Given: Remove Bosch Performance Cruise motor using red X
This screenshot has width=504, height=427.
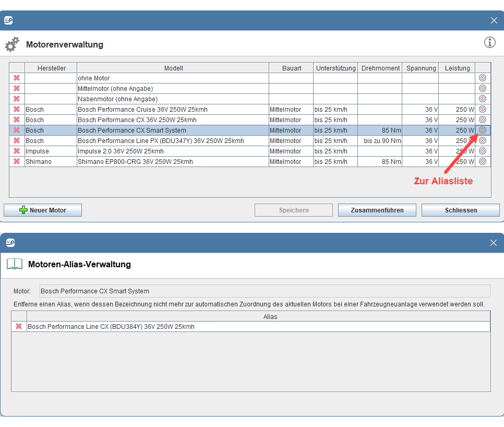Looking at the screenshot, I should [x=17, y=109].
